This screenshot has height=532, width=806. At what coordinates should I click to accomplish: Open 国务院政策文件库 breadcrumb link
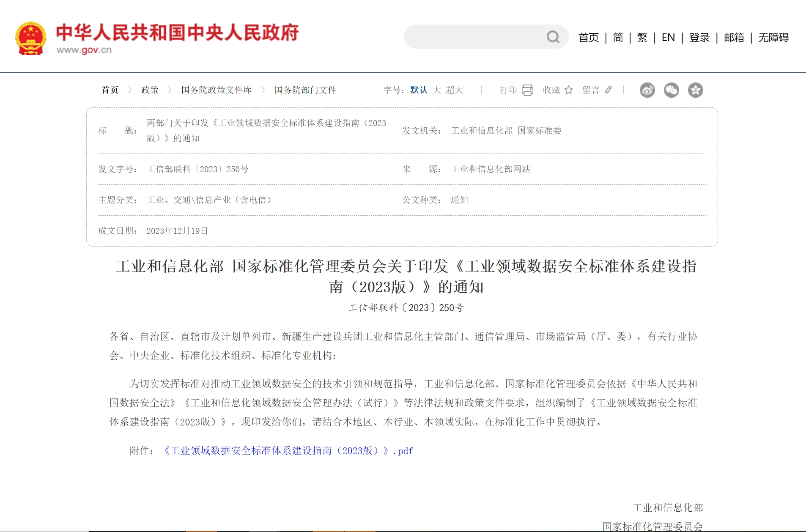217,90
